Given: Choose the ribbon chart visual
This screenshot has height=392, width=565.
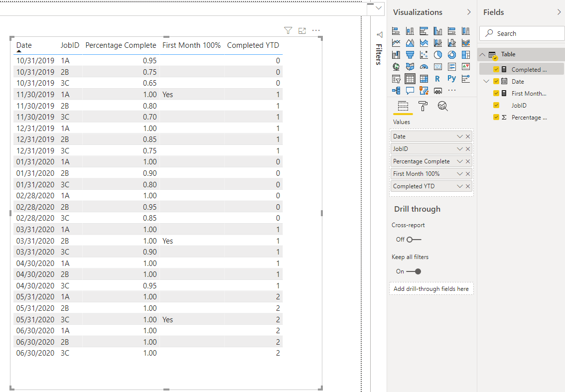Looking at the screenshot, I should click(x=465, y=43).
